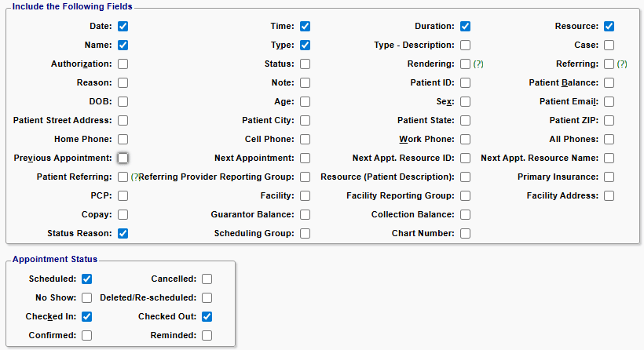This screenshot has width=644, height=350.
Task: Uncheck the Resource field checkbox
Action: coord(609,27)
